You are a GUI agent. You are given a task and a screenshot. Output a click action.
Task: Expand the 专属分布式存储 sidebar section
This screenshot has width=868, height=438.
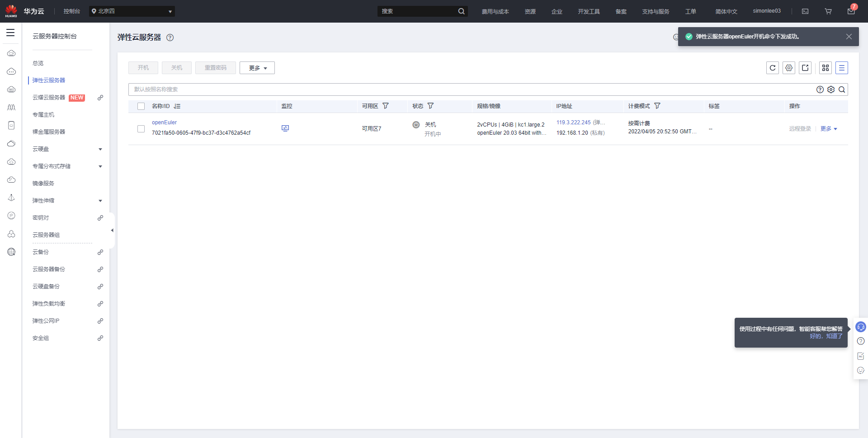pyautogui.click(x=100, y=166)
